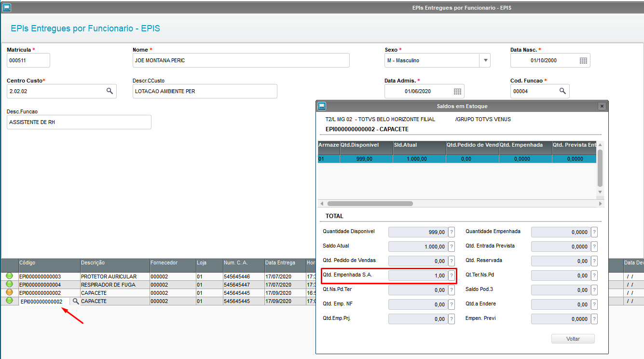
Task: Click the Desc.Funcao field
Action: pos(79,122)
